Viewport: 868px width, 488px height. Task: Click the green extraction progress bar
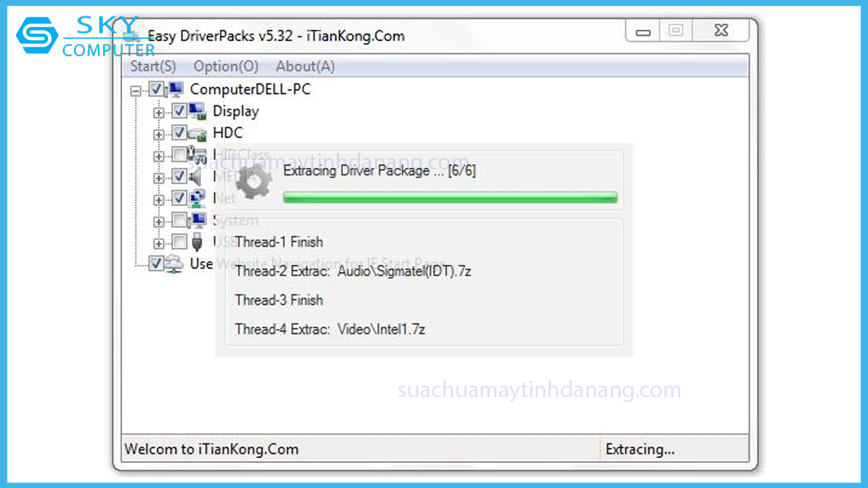point(450,197)
